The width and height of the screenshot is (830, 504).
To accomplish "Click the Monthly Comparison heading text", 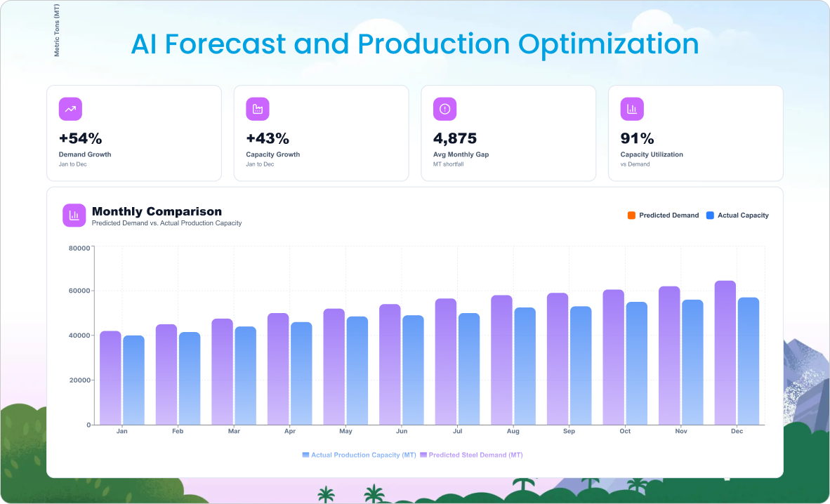I will (157, 211).
